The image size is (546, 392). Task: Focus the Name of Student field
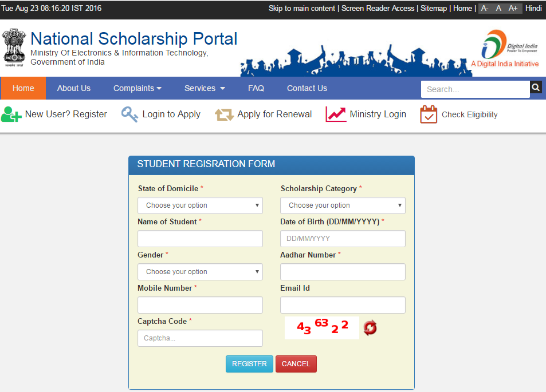pyautogui.click(x=200, y=239)
